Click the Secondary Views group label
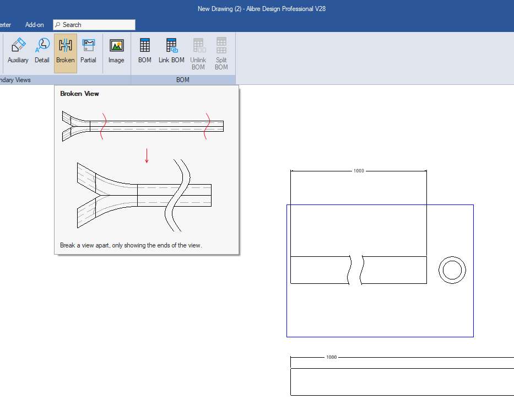Viewport: 514px width, 420px height. click(15, 80)
